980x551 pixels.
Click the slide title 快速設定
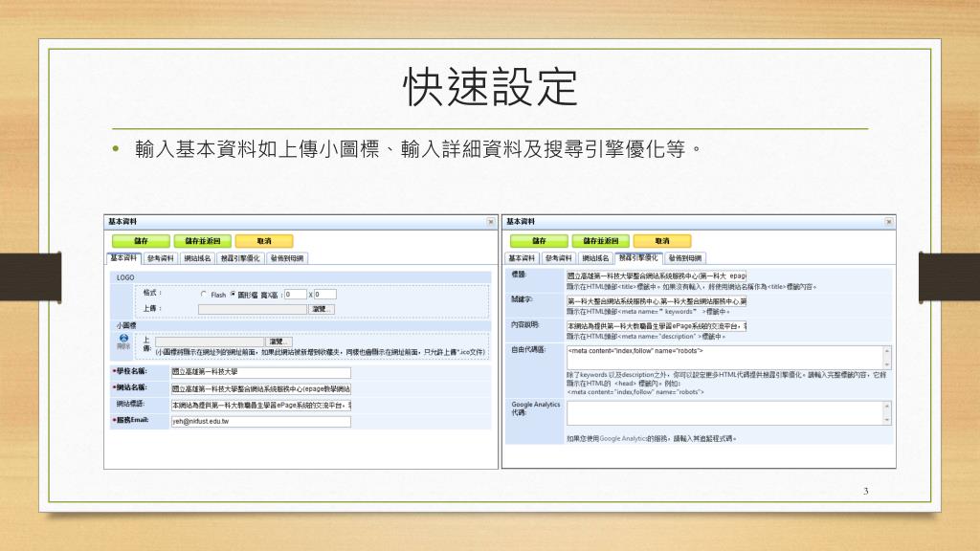(x=490, y=87)
